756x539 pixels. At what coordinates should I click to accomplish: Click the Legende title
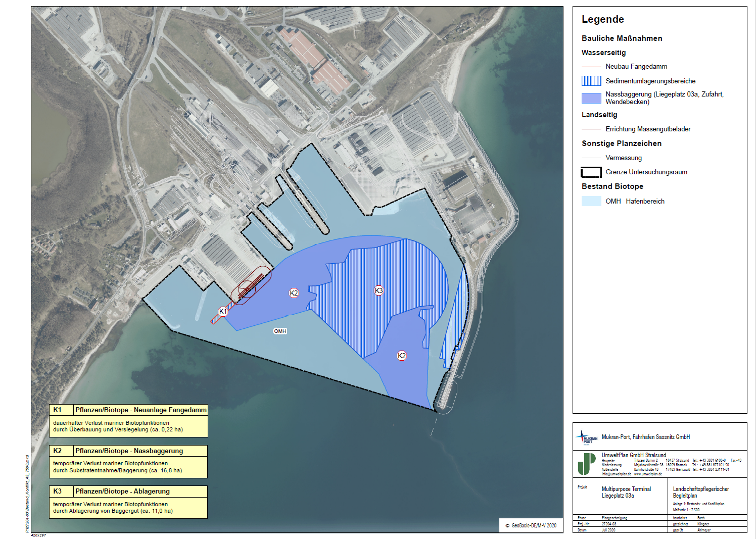click(602, 19)
